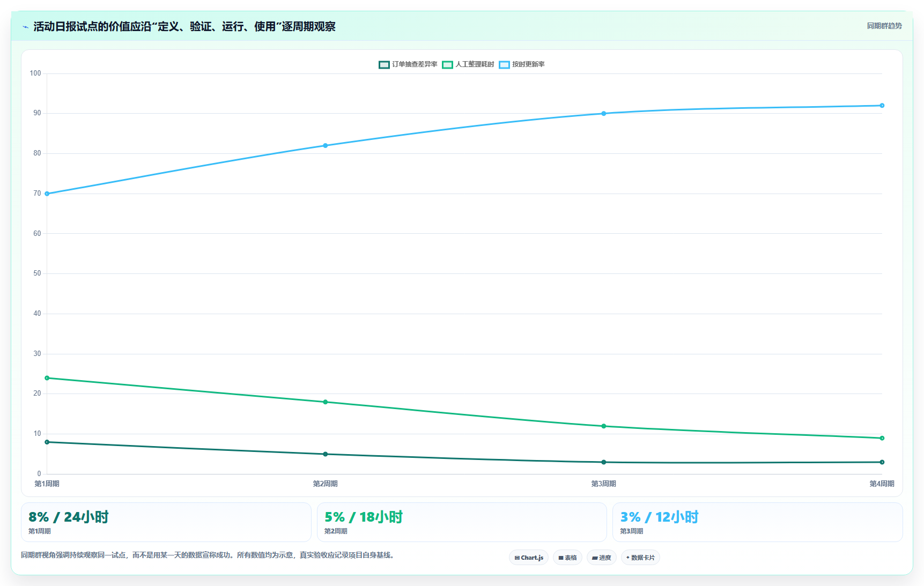Click the 100 y-axis tick label
This screenshot has width=924, height=586.
click(35, 73)
